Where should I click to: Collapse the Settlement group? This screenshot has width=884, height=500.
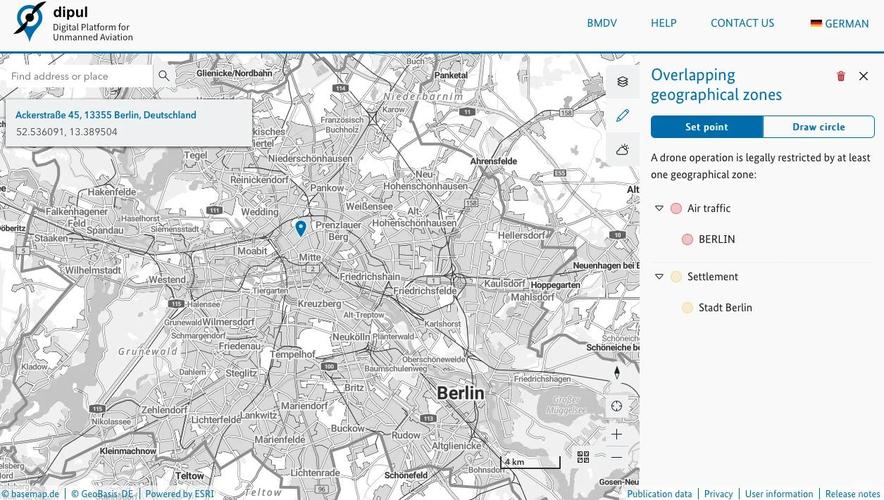pyautogui.click(x=660, y=277)
